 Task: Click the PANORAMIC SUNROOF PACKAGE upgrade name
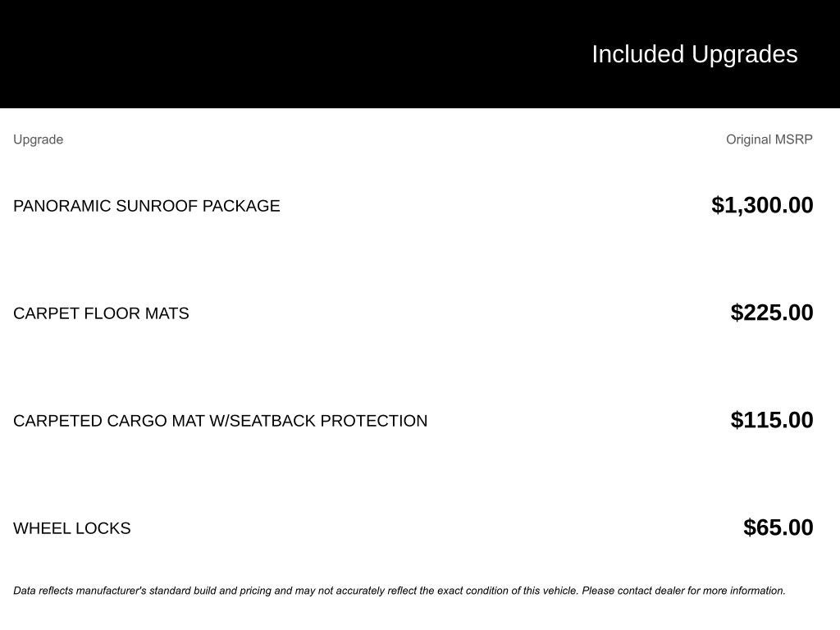147,206
